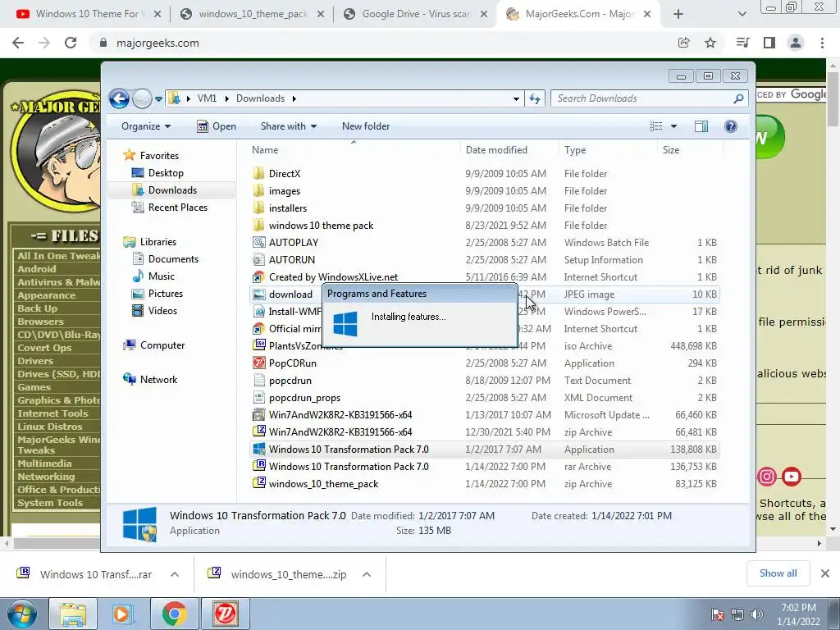Select Desktop under Favorites
This screenshot has height=630, width=840.
166,173
